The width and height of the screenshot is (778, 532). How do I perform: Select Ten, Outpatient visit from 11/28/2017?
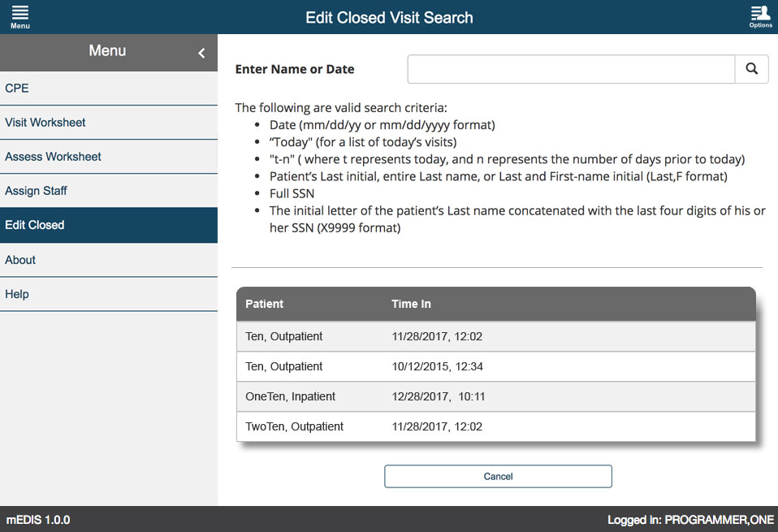click(496, 336)
